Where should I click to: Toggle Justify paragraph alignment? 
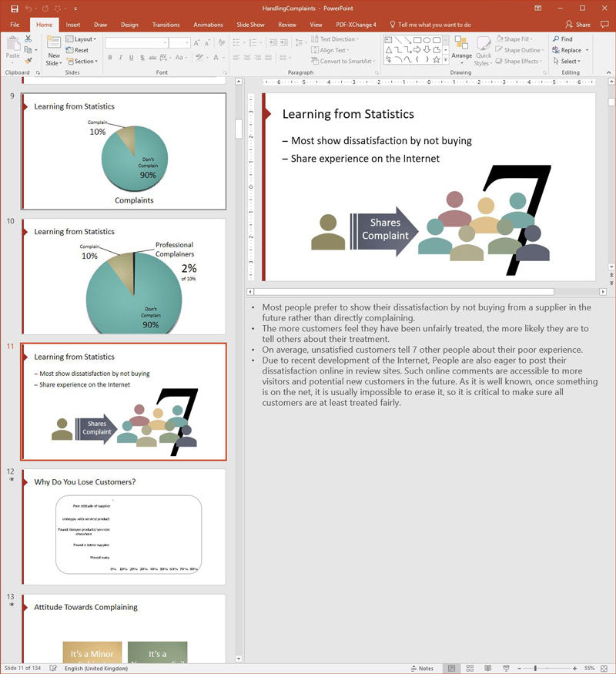[x=269, y=57]
